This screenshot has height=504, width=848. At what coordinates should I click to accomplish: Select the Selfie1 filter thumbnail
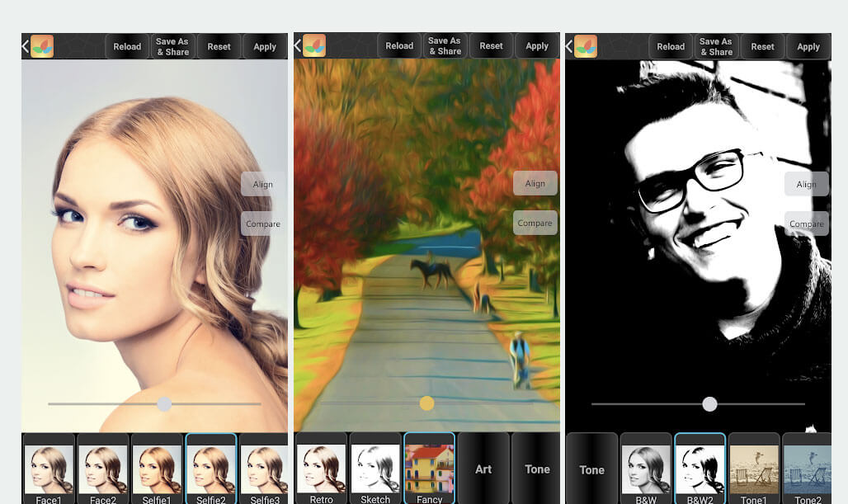pos(157,469)
